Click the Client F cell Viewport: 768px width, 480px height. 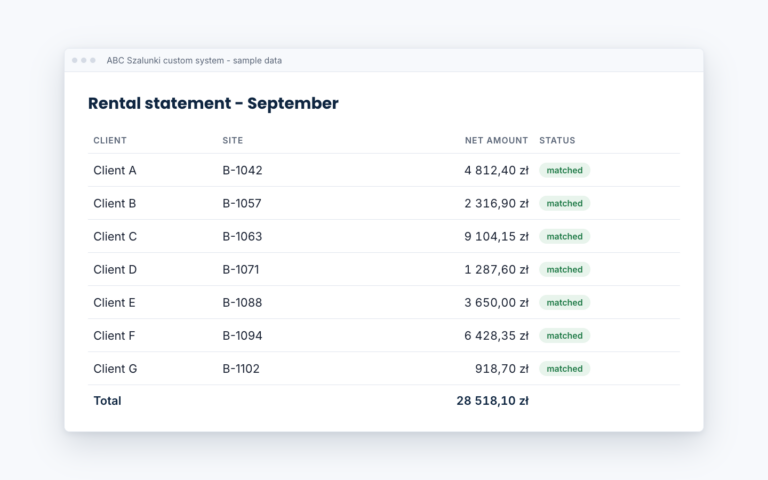click(x=114, y=336)
